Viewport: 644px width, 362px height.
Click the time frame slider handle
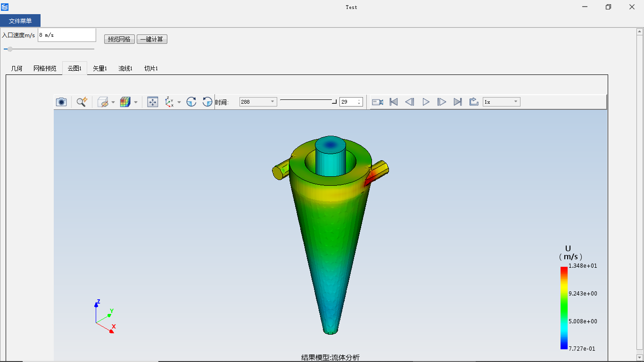point(334,101)
